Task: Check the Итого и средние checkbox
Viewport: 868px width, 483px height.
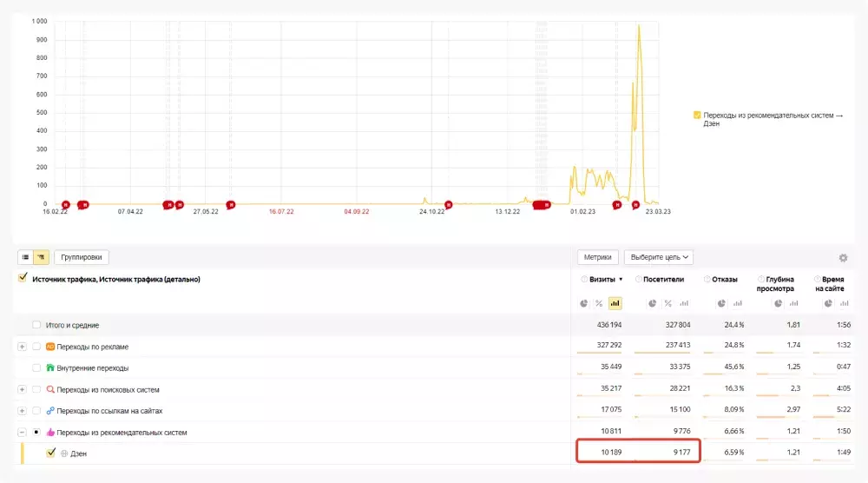Action: [36, 325]
